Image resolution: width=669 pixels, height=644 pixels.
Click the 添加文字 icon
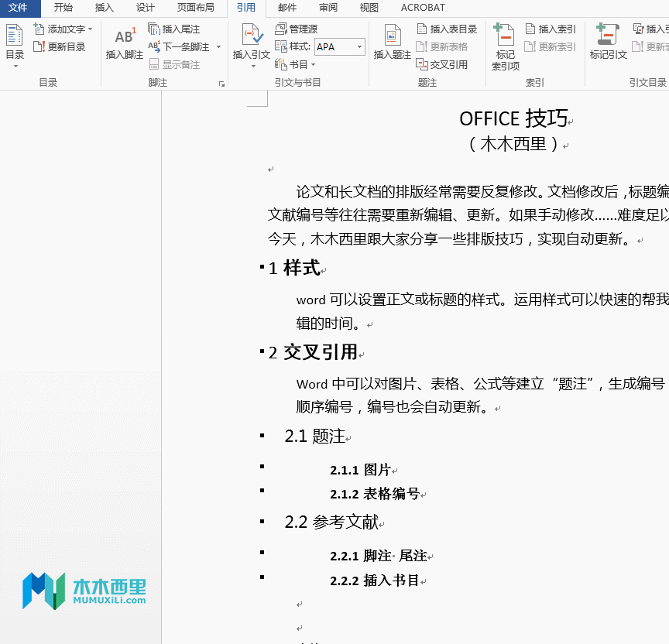coord(39,29)
